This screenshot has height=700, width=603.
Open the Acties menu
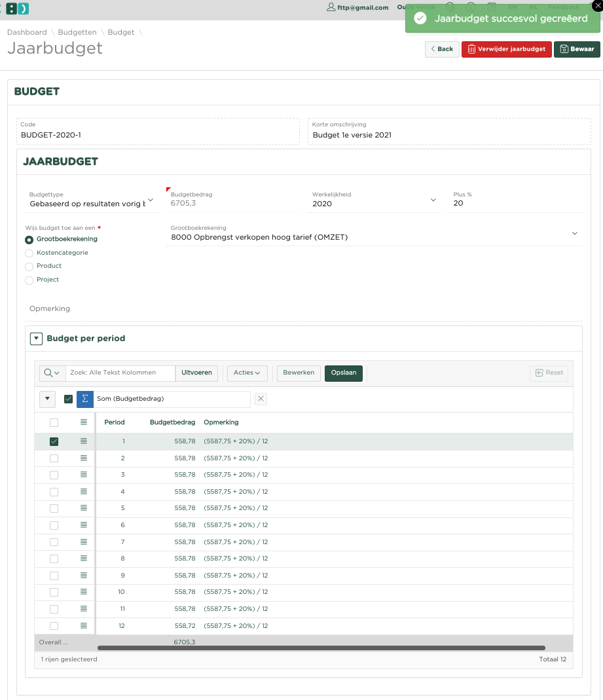(x=246, y=373)
